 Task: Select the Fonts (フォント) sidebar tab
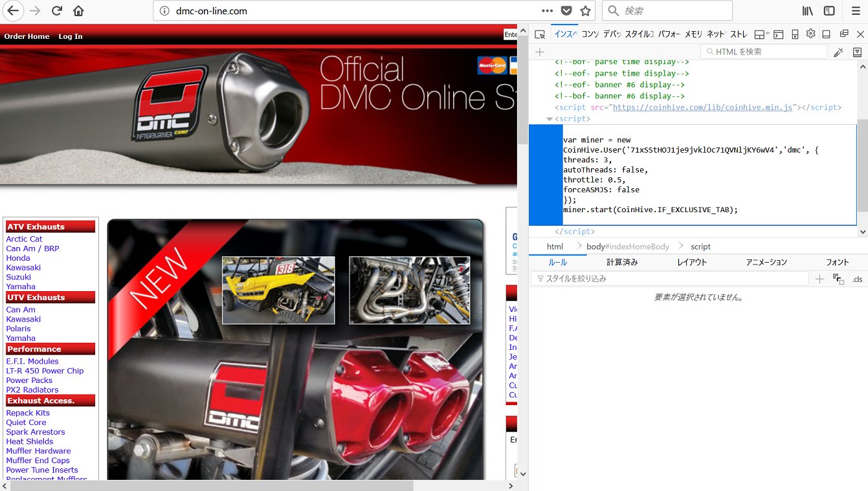(838, 262)
